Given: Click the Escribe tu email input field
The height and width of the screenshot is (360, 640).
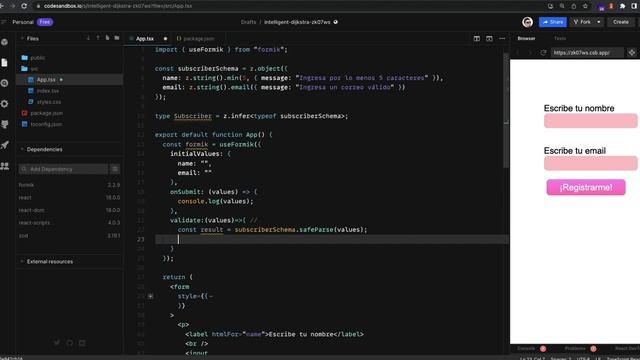Looking at the screenshot, I should [x=590, y=163].
